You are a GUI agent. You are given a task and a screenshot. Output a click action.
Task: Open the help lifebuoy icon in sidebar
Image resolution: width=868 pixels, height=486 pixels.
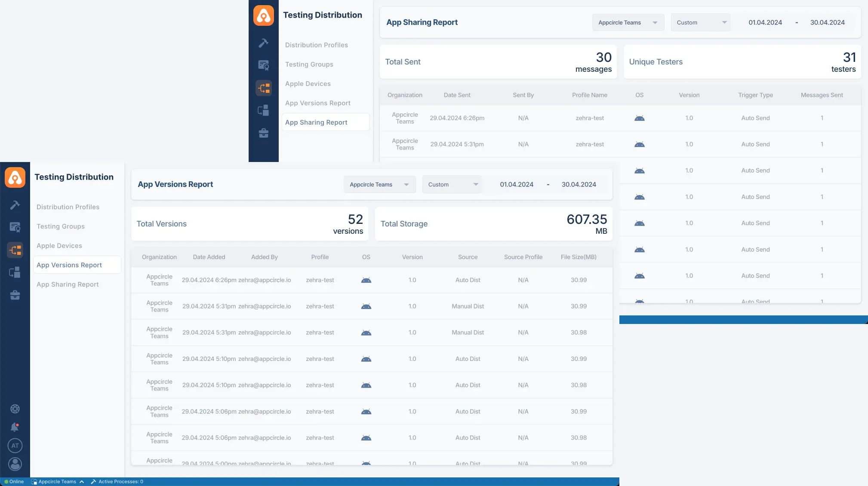(15, 409)
